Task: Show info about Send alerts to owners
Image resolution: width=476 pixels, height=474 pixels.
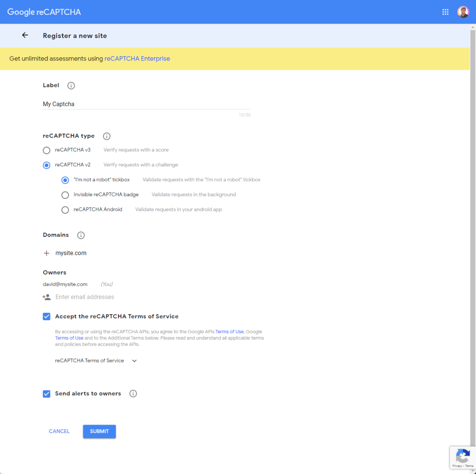Action: (133, 394)
